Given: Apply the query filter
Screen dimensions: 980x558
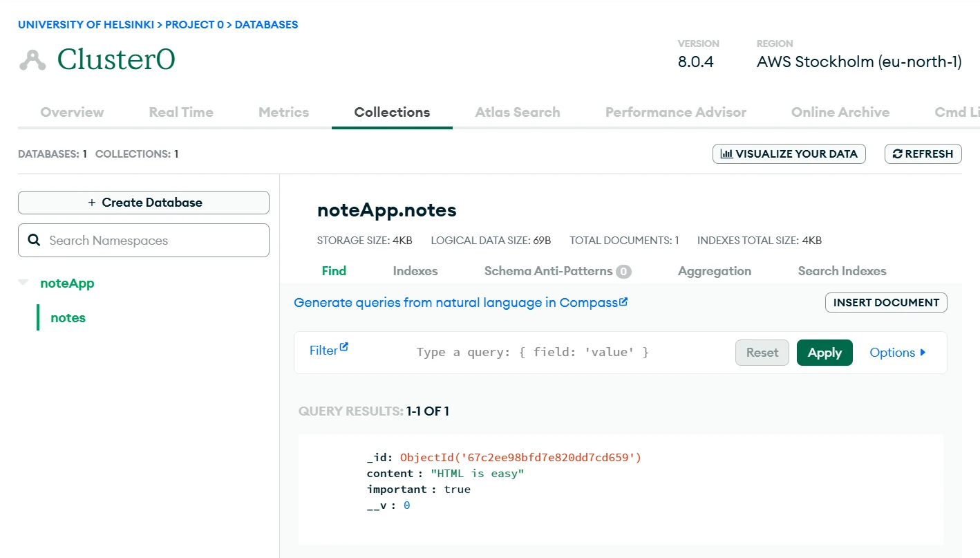Looking at the screenshot, I should [x=824, y=353].
